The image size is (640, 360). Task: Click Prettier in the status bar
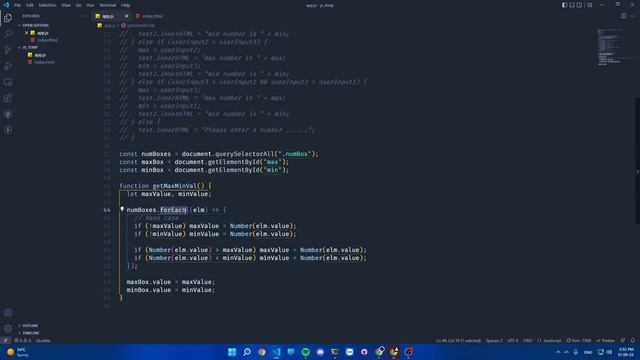606,340
